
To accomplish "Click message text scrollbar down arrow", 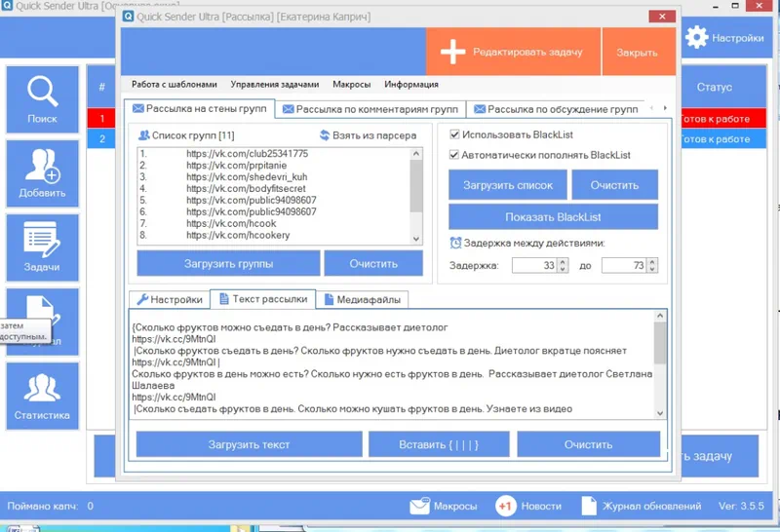I will coord(660,413).
